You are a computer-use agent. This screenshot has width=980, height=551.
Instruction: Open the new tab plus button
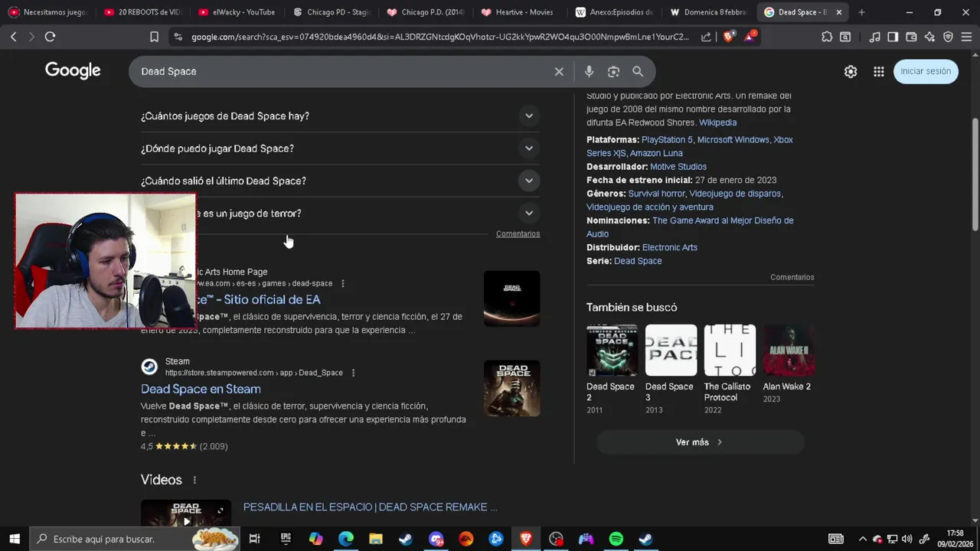[x=861, y=12]
